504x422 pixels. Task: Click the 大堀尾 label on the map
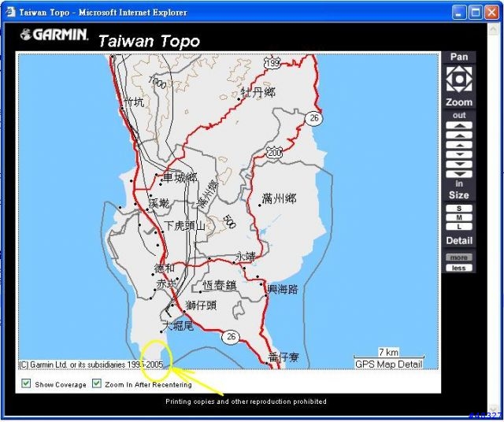pos(178,326)
